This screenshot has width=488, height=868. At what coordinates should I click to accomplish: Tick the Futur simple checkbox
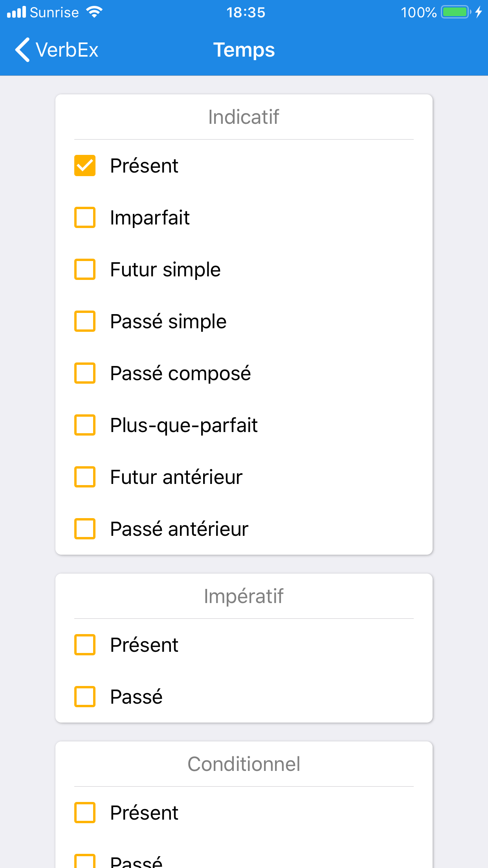click(85, 269)
